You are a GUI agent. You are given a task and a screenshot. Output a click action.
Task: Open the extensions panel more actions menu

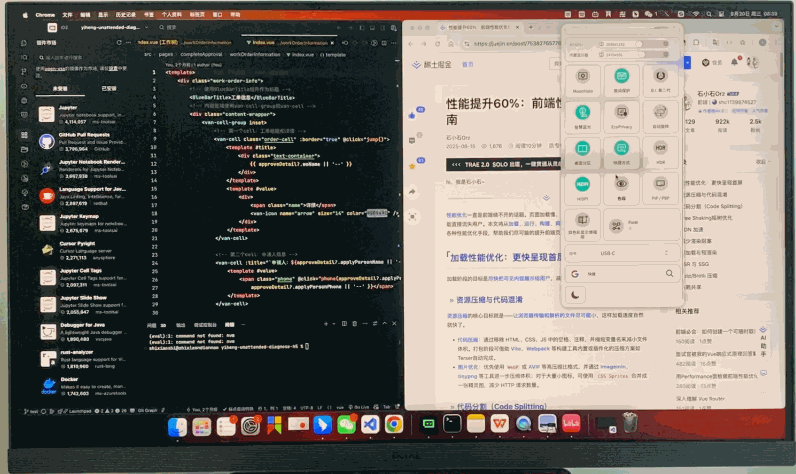coord(128,43)
